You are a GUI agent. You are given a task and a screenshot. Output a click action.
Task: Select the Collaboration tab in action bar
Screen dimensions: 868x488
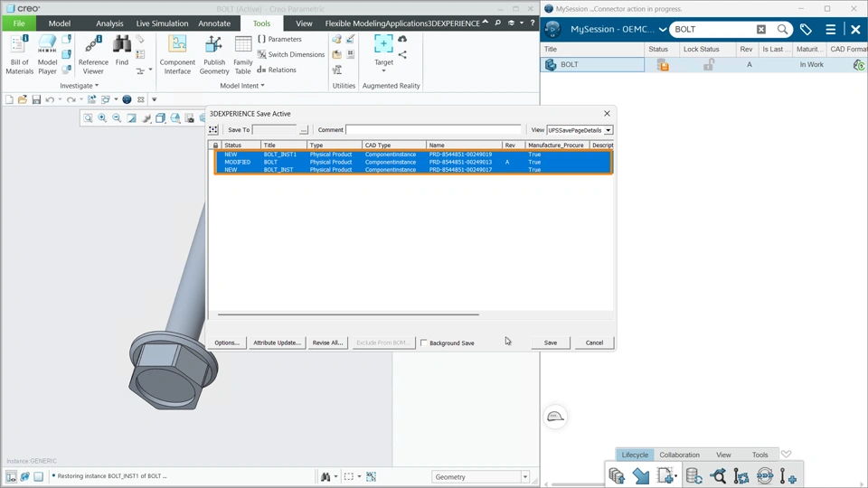(x=679, y=455)
